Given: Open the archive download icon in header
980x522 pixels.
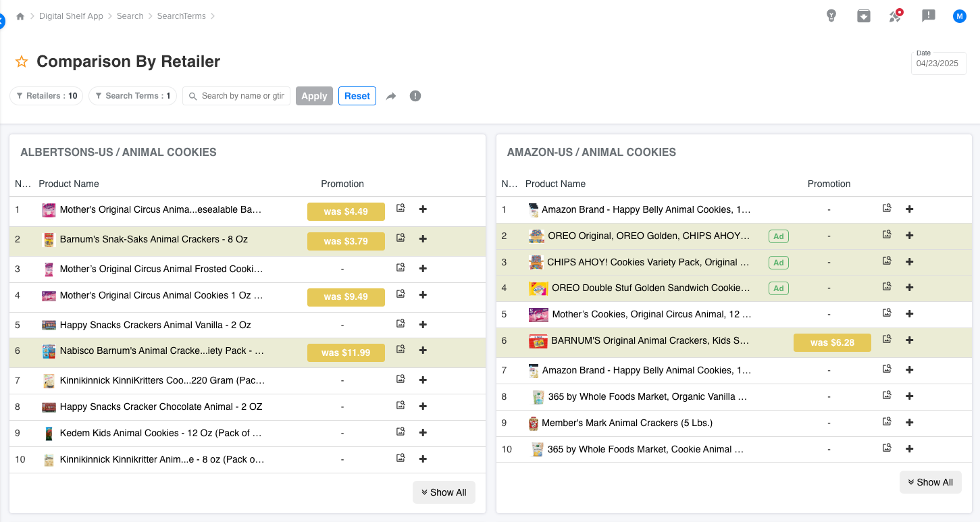Looking at the screenshot, I should [x=864, y=16].
